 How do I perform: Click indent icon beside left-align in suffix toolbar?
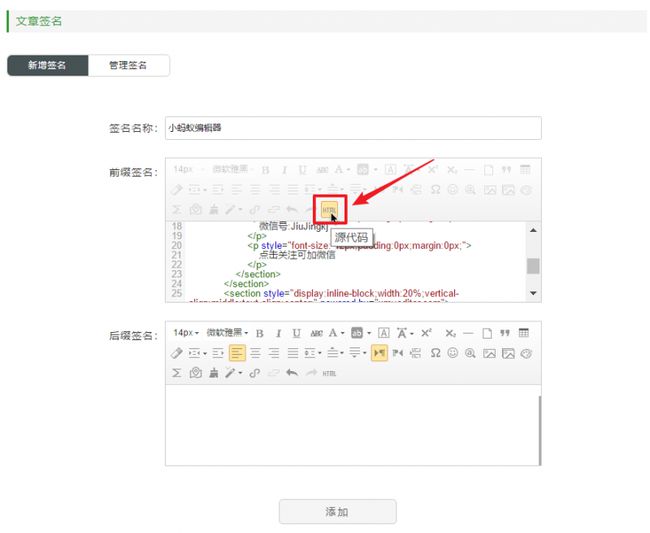218,353
